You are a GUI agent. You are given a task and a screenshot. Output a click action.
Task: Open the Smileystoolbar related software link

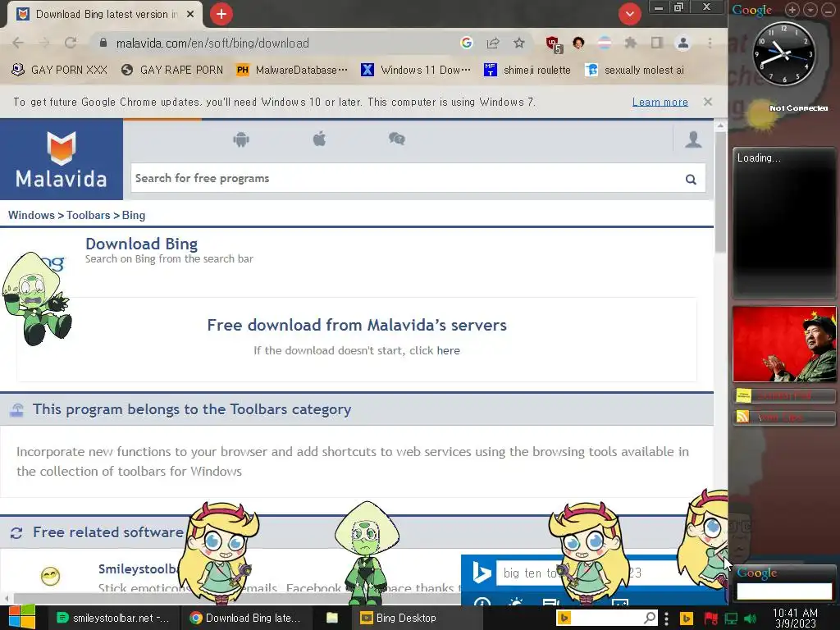click(138, 569)
